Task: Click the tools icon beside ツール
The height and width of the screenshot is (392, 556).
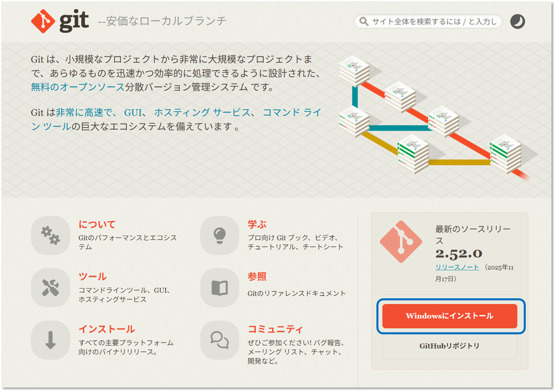Action: tap(50, 288)
